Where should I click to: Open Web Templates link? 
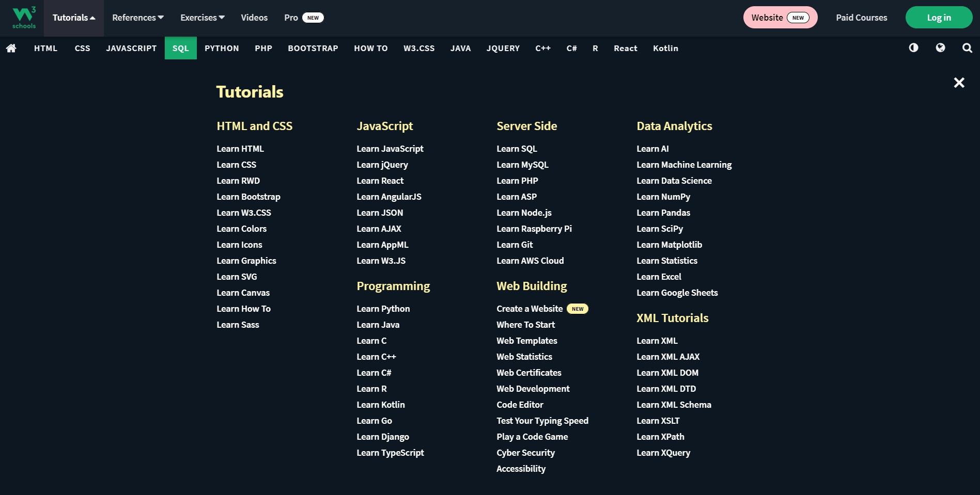coord(527,341)
